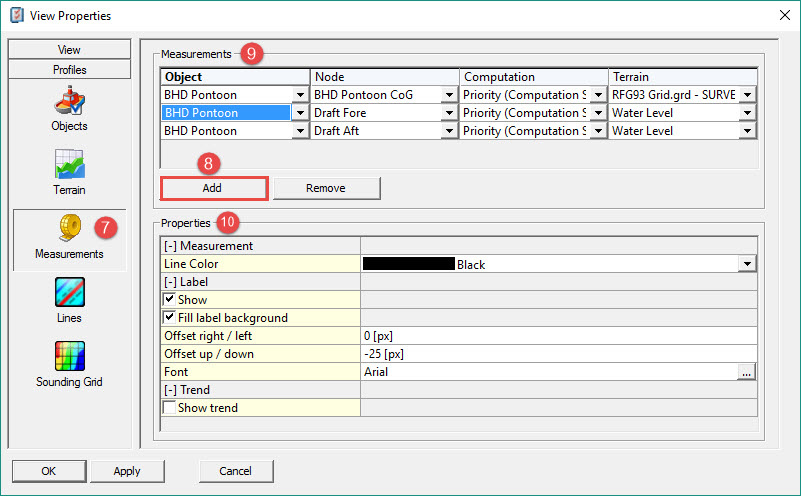801x496 pixels.
Task: Open the Line Color dropdown arrow
Action: (747, 264)
